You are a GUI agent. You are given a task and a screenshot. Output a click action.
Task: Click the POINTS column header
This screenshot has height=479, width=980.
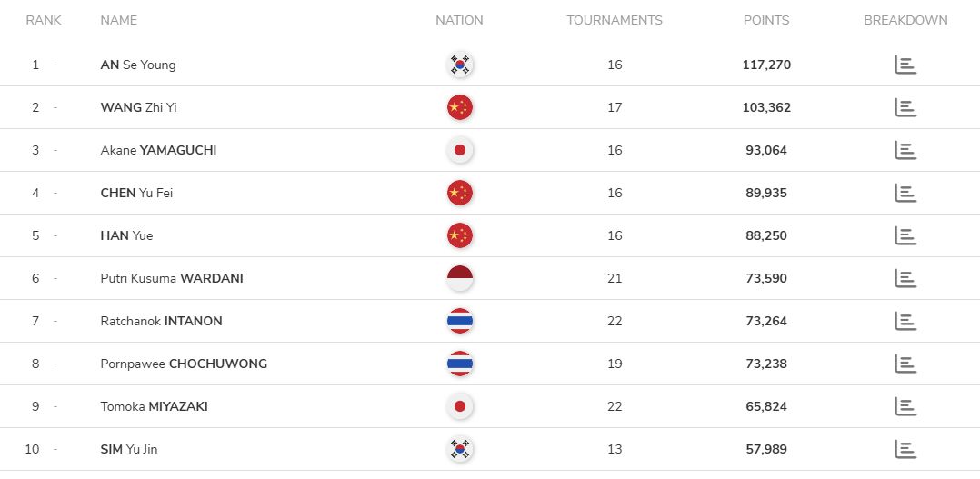point(765,20)
